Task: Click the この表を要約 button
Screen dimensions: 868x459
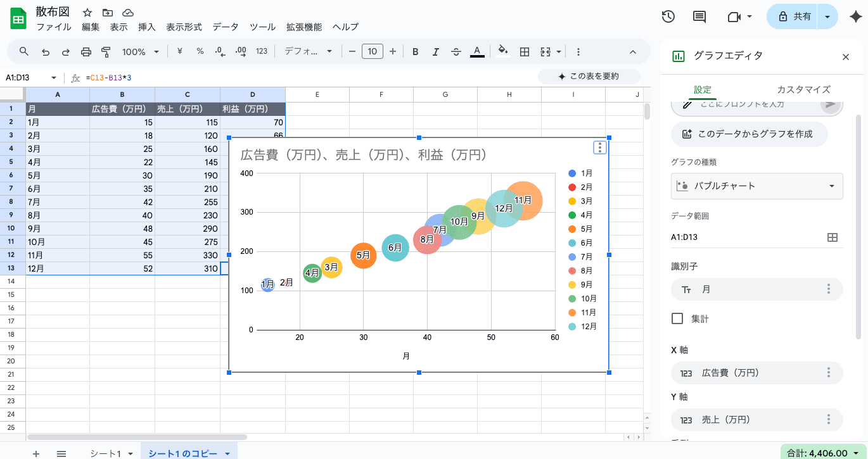Action: click(588, 77)
